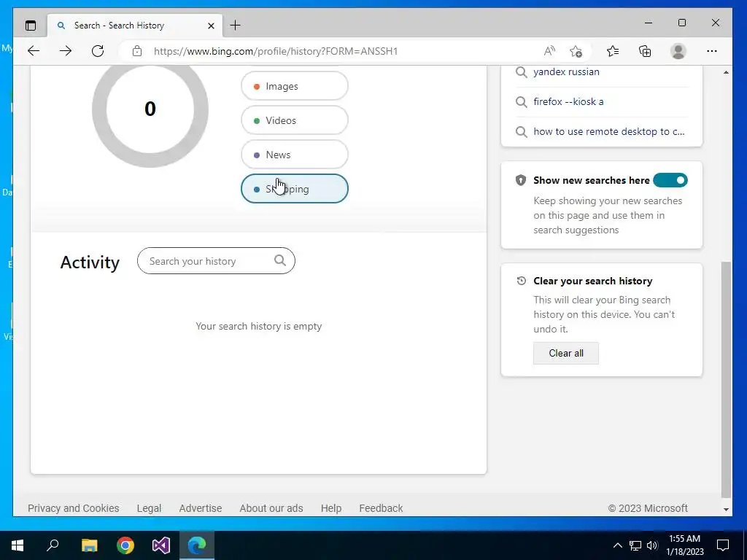
Task: Launch Google Chrome from taskbar
Action: (x=125, y=545)
